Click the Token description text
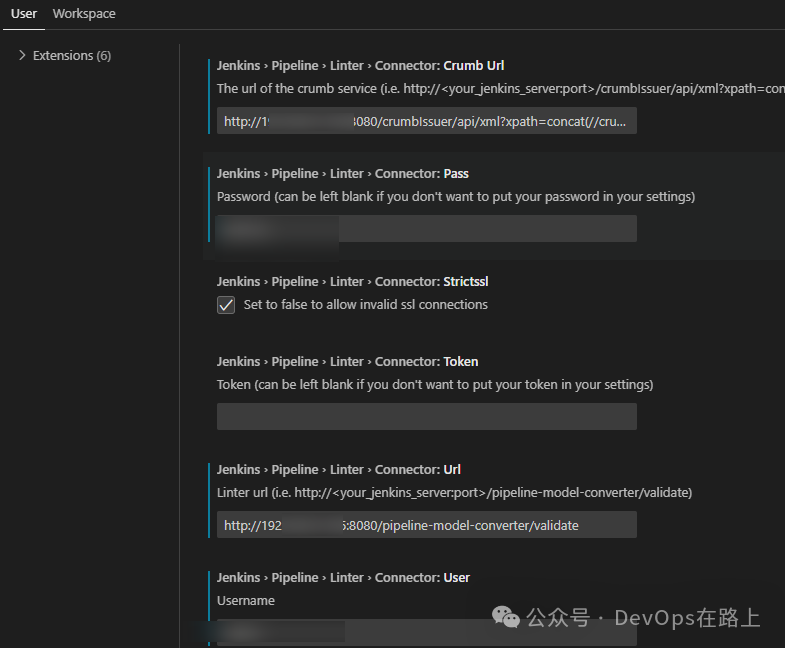785x648 pixels. [435, 385]
